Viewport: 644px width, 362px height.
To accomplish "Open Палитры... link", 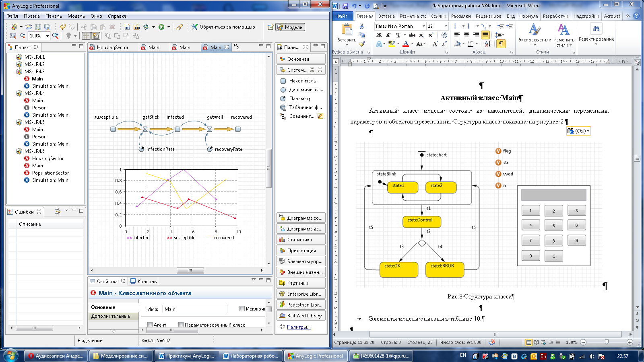I will 299,327.
